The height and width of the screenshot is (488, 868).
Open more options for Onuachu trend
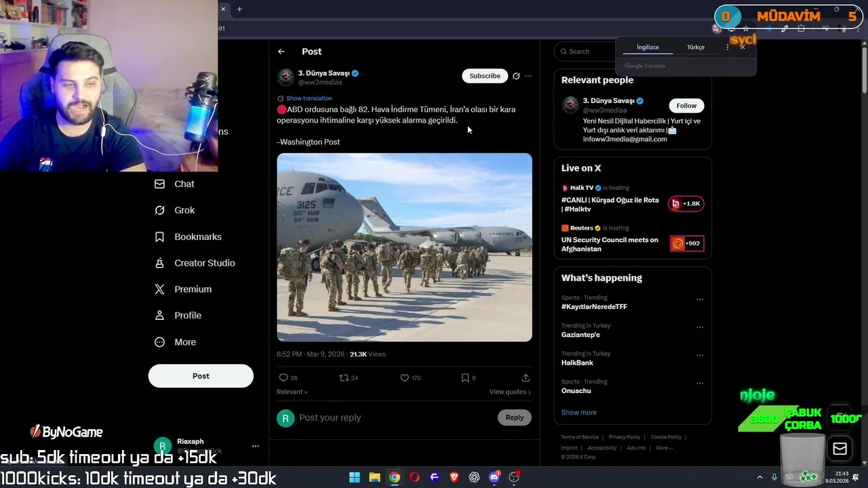(700, 383)
